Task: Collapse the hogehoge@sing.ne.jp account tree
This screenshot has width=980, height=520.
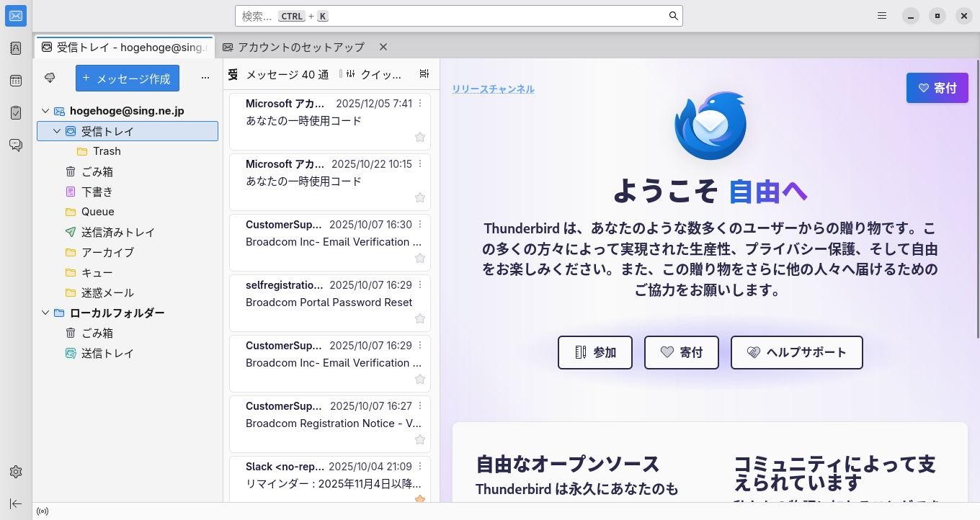Action: click(x=45, y=111)
